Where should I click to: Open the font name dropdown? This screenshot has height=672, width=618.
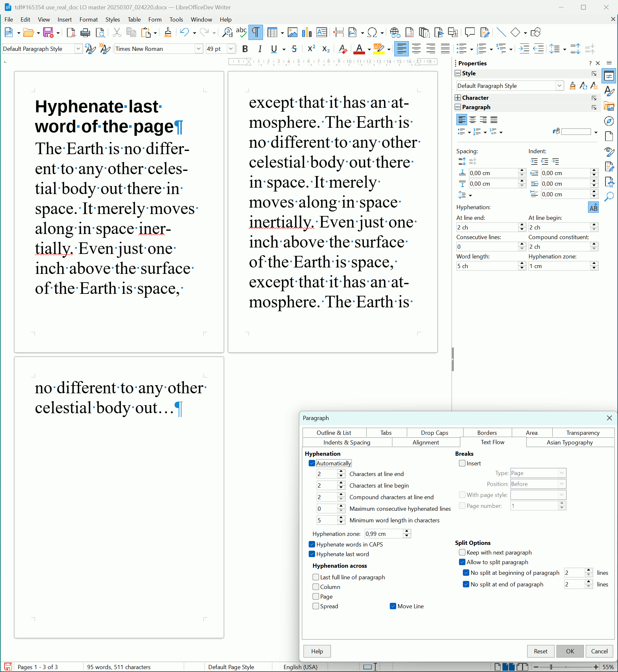[x=199, y=49]
